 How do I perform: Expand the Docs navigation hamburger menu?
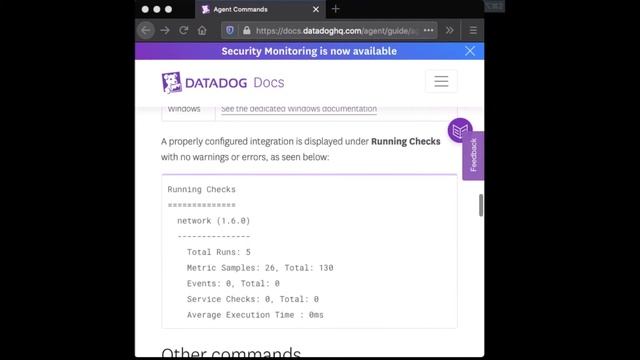click(441, 81)
